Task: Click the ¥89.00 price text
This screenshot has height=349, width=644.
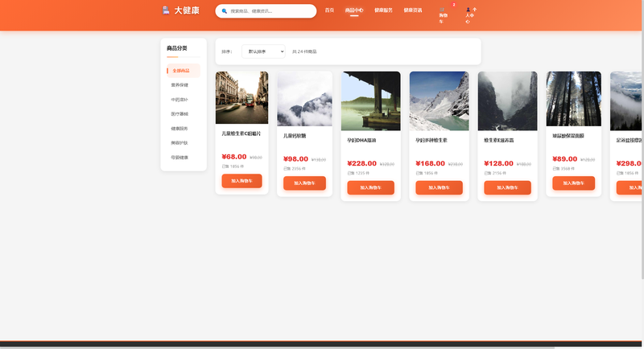Action: click(x=565, y=158)
